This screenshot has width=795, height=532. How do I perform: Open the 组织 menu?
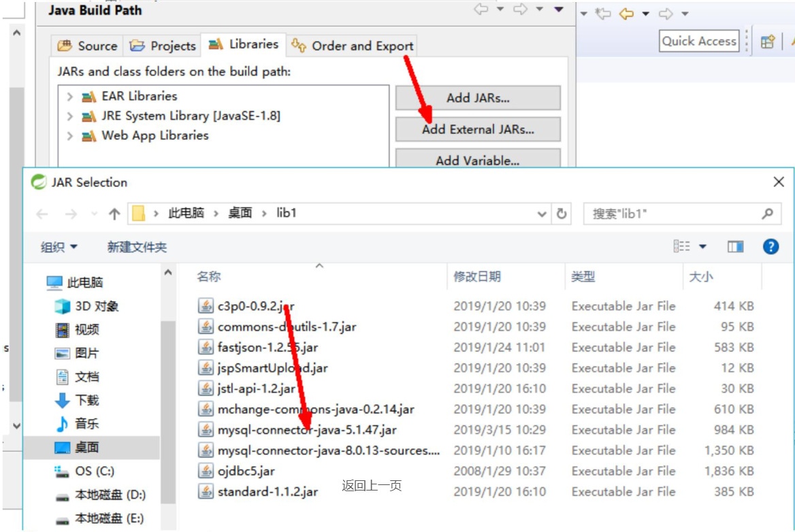[x=59, y=247]
